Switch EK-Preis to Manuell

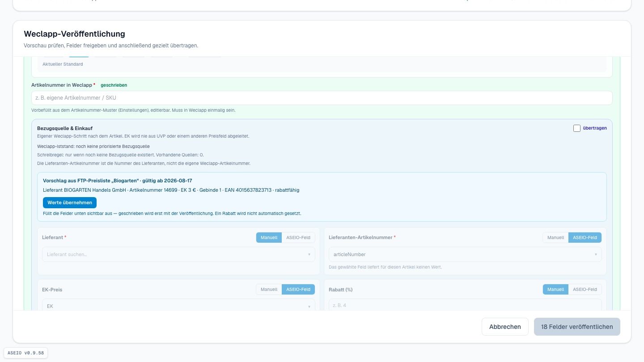coord(269,290)
